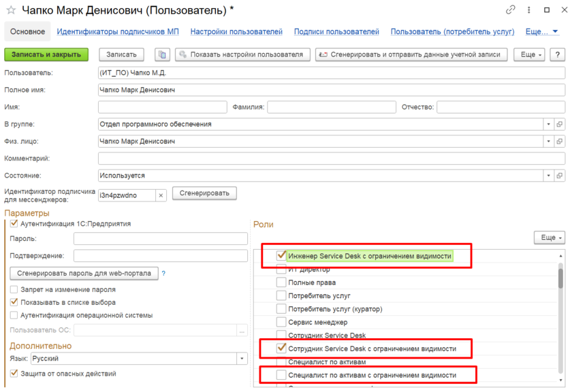The height and width of the screenshot is (392, 572).
Task: Open the Язык language dropdown
Action: pyautogui.click(x=242, y=359)
